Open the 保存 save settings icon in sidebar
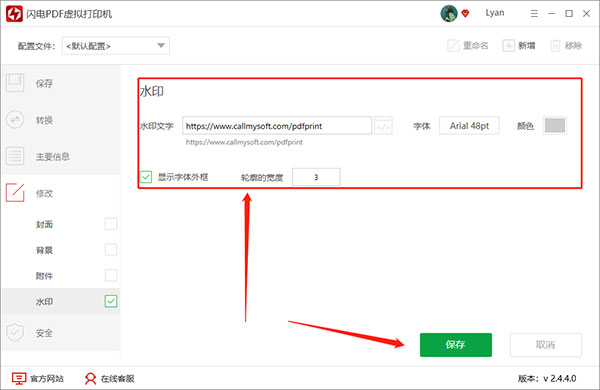 pyautogui.click(x=15, y=83)
